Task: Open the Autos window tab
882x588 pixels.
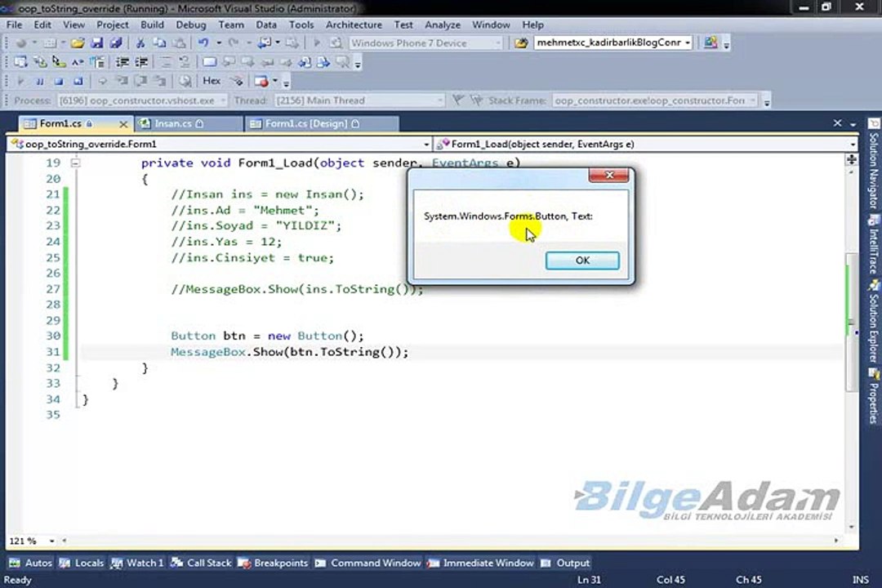Action: [x=31, y=563]
